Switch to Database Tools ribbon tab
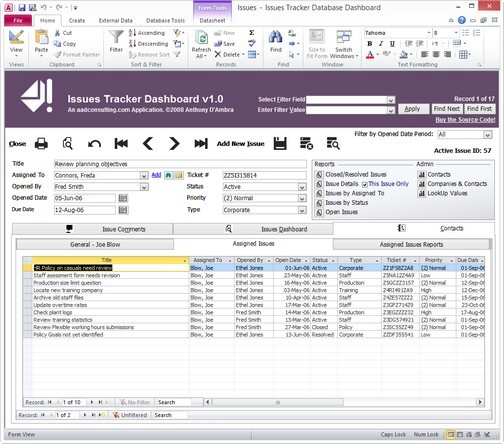This screenshot has width=504, height=444. tap(165, 20)
